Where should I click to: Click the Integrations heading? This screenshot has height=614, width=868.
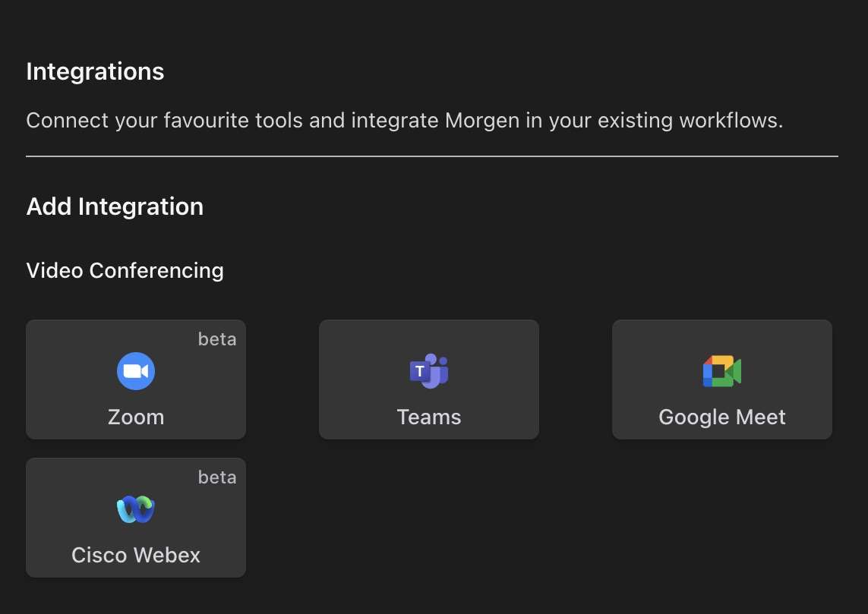pyautogui.click(x=95, y=72)
